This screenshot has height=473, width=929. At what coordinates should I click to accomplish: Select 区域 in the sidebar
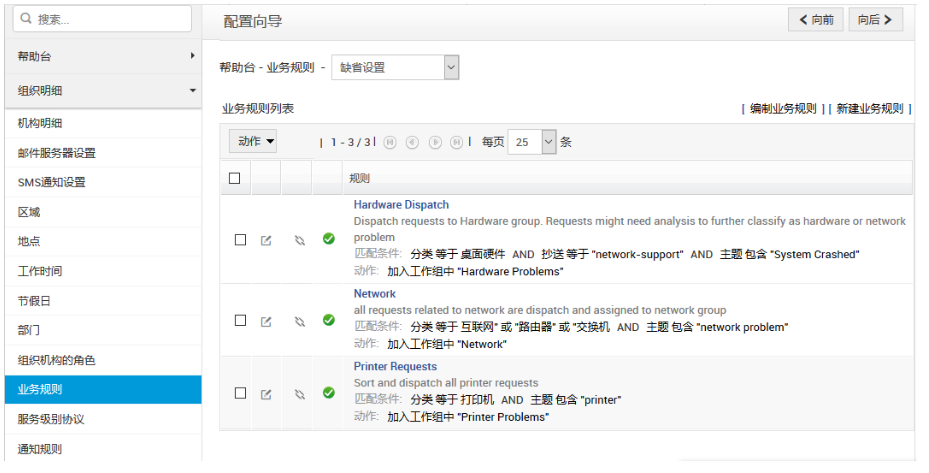tap(103, 212)
